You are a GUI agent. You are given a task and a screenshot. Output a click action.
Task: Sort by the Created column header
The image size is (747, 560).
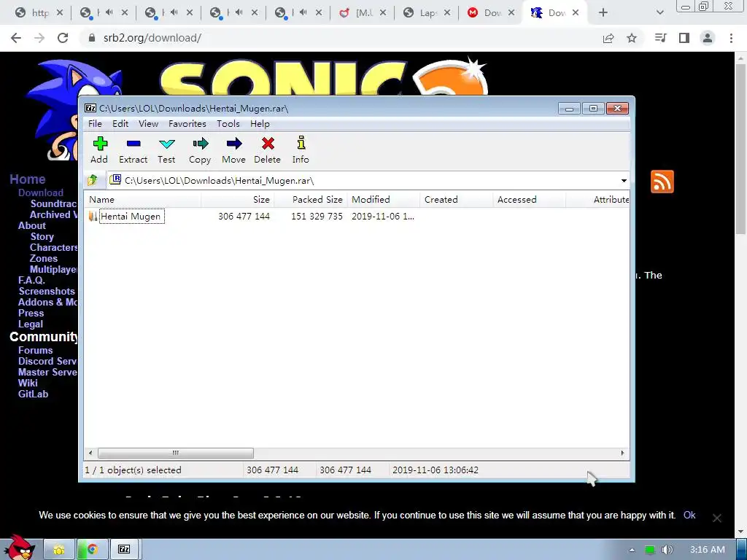457,200
